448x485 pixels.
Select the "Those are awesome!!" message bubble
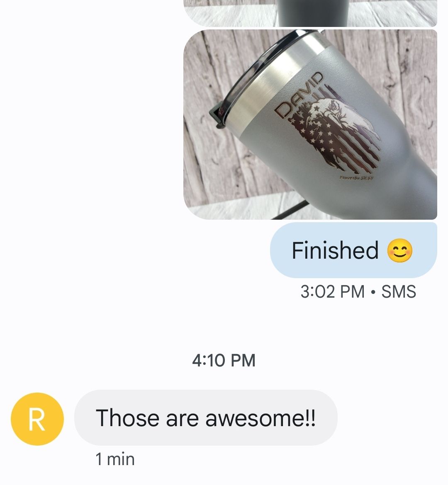pyautogui.click(x=206, y=417)
